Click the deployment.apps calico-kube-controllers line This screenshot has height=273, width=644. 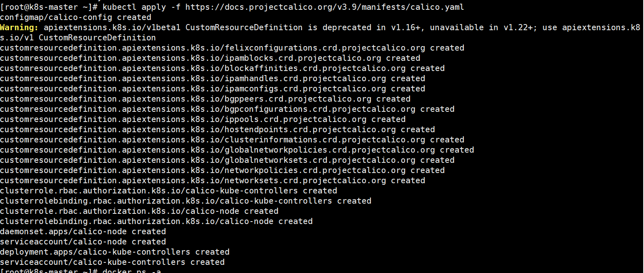pos(115,252)
